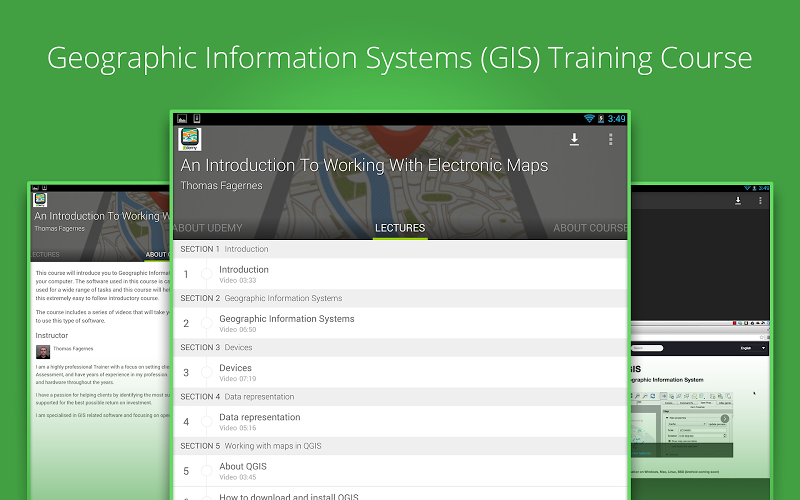Select the ABOUT tab in left screen
The image size is (800, 500).
pos(157,254)
